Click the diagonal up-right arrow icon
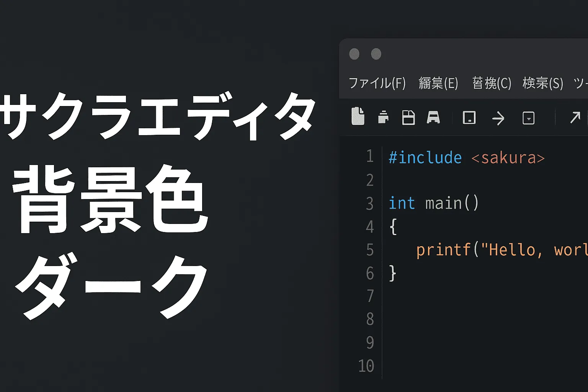Viewport: 588px width, 392px height. click(x=575, y=118)
